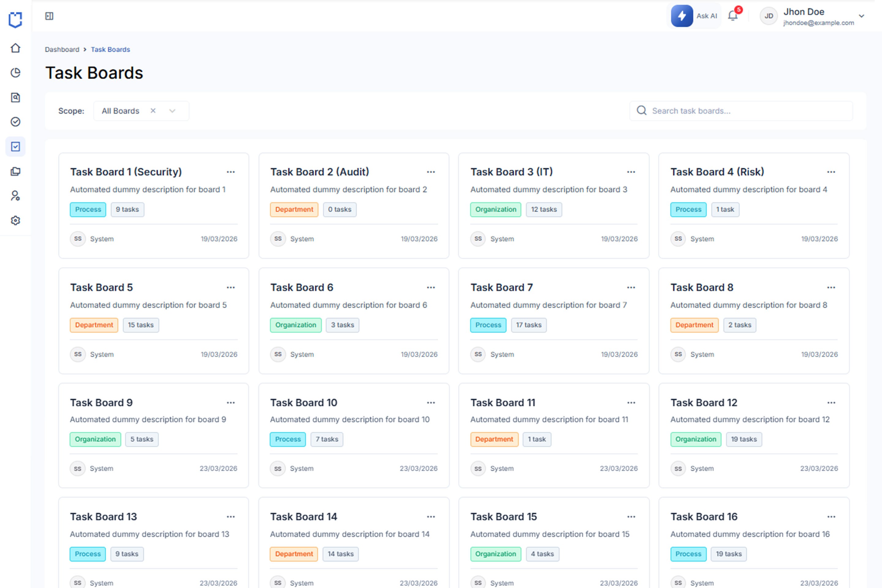
Task: Click the user settings sidebar icon
Action: [15, 196]
